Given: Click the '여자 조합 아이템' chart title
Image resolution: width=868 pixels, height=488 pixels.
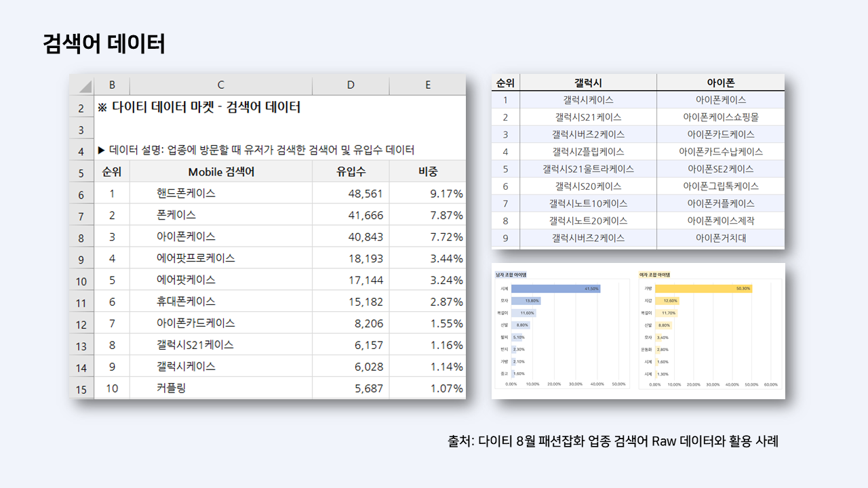Looking at the screenshot, I should point(656,274).
